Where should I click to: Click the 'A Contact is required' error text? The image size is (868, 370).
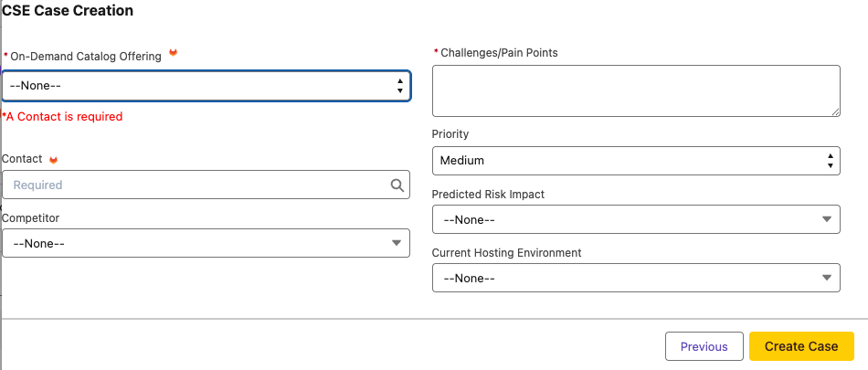pyautogui.click(x=62, y=116)
